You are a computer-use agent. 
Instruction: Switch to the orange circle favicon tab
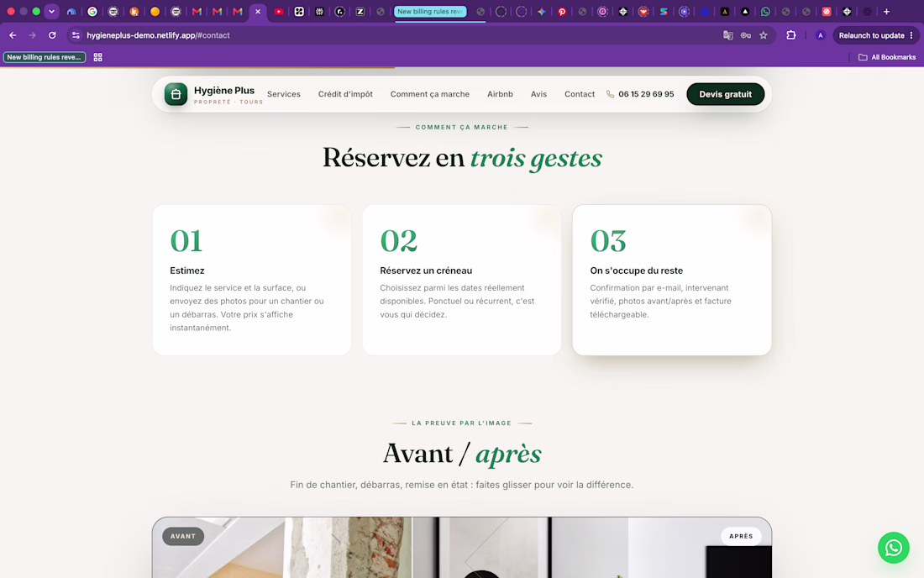tap(155, 11)
